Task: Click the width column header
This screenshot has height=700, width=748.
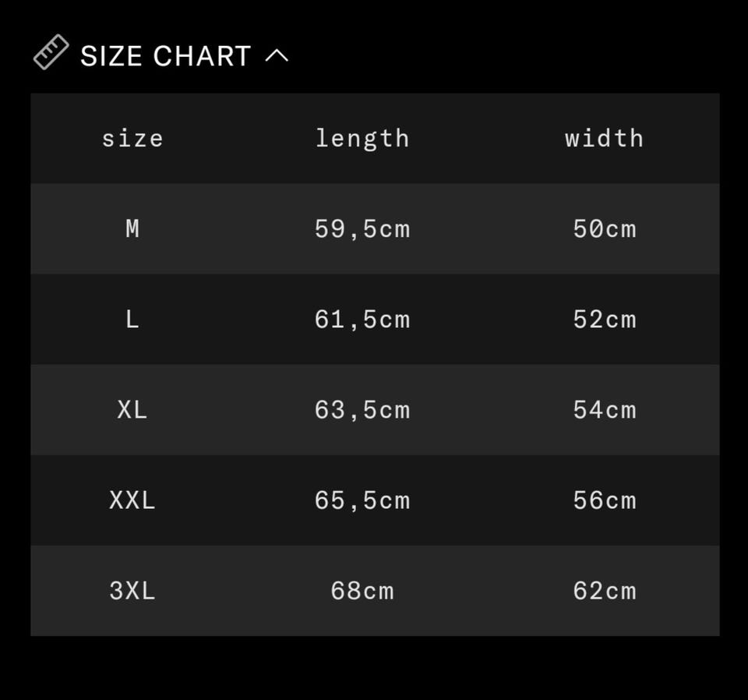Action: tap(605, 139)
